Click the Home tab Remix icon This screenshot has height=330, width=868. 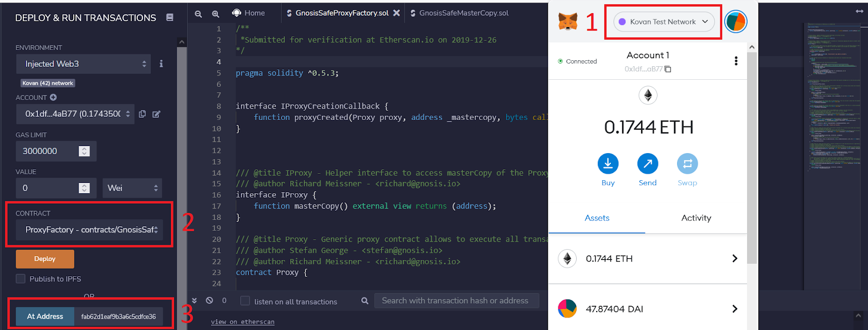point(237,13)
